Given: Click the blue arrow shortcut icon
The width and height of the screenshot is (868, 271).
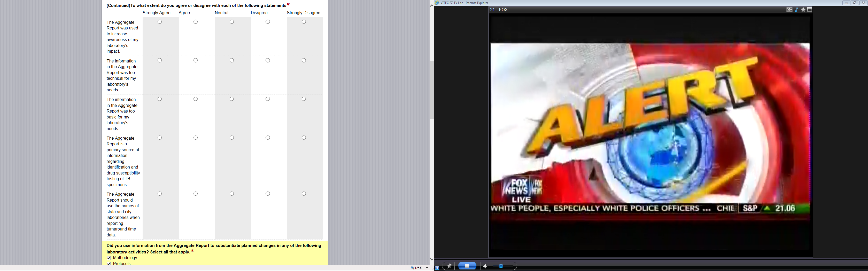Looking at the screenshot, I should (x=437, y=268).
